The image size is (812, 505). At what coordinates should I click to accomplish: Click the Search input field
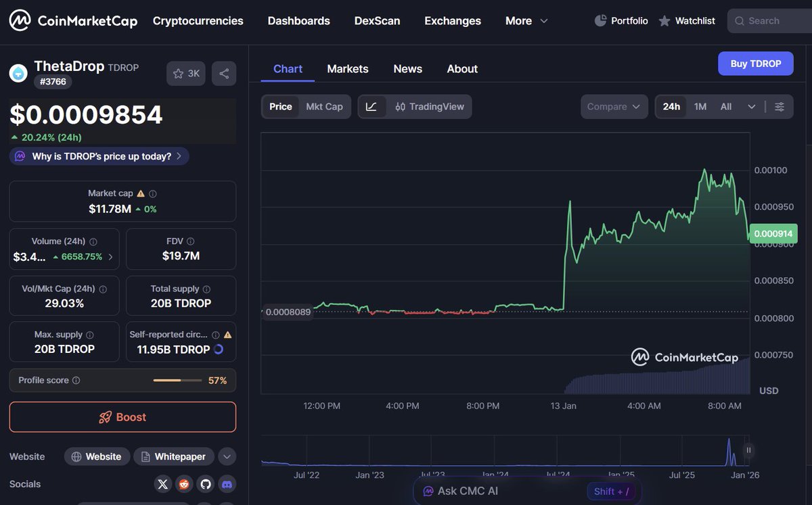coord(769,21)
